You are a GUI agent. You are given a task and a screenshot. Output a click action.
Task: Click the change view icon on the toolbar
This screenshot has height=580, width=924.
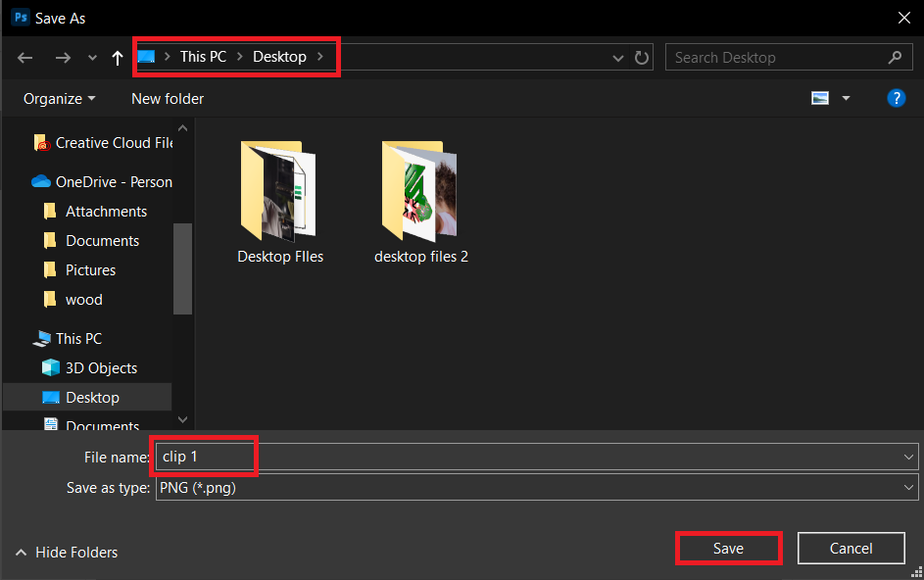821,98
